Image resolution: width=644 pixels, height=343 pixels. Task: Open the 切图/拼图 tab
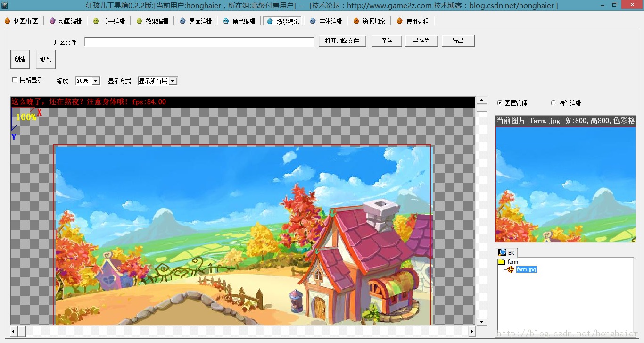22,21
